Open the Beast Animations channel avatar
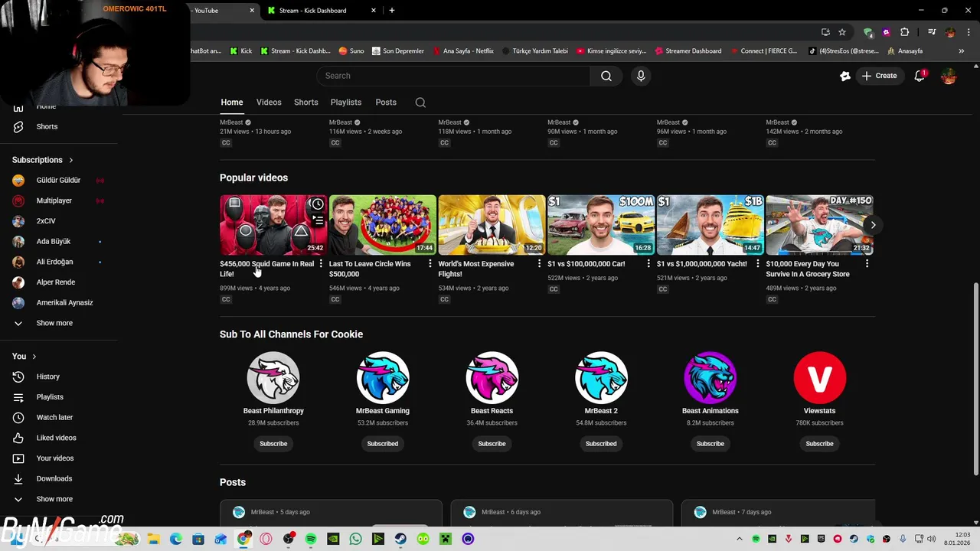Screen dimensions: 980x551 (710, 377)
